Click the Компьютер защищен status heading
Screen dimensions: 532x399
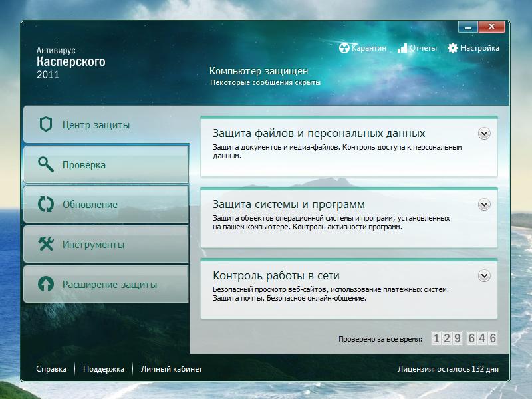tap(259, 71)
